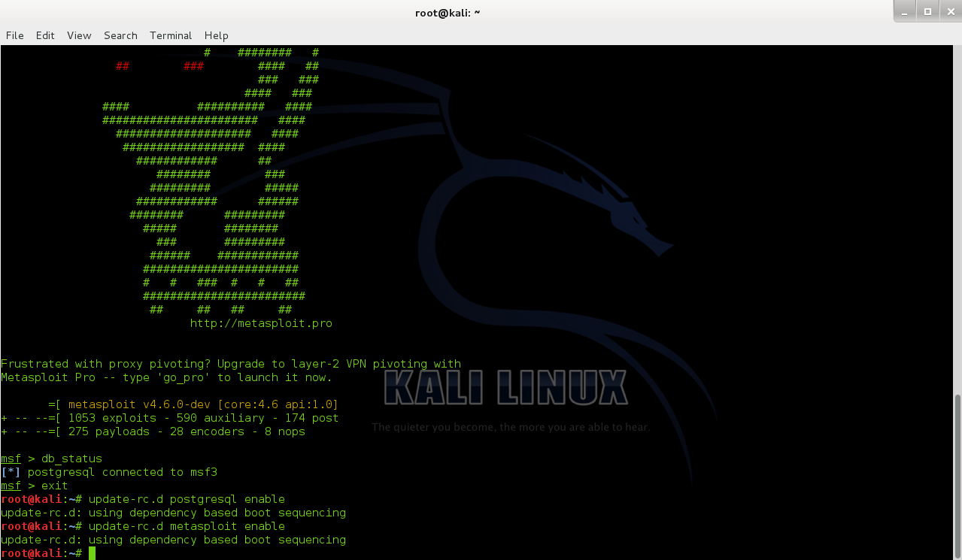Maximize the root@kali terminal window
The height and width of the screenshot is (560, 962).
click(x=927, y=11)
